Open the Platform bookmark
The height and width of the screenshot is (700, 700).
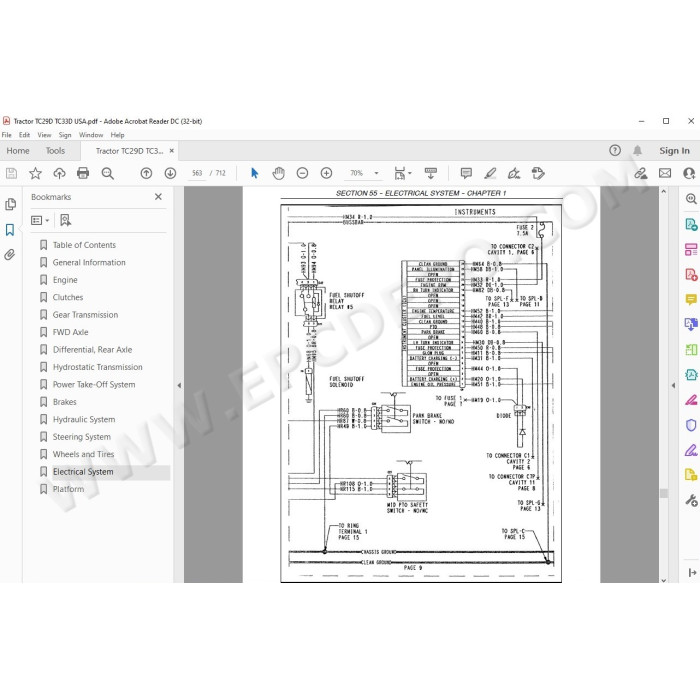(x=68, y=489)
